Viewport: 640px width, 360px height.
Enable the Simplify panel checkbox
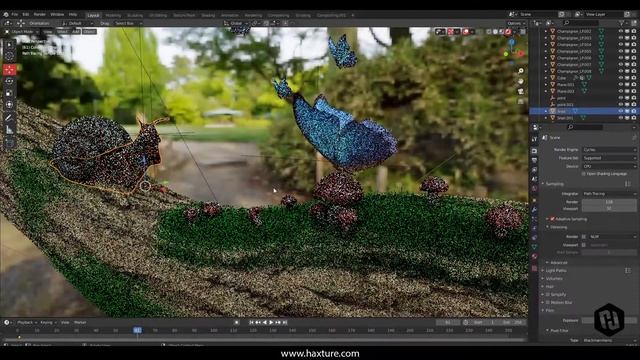[548, 294]
